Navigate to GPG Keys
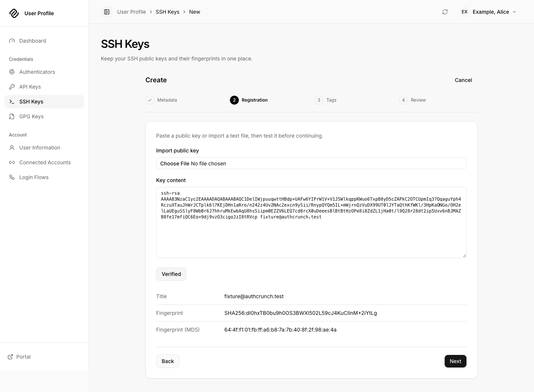Viewport: 534px width, 392px height. coord(44,116)
